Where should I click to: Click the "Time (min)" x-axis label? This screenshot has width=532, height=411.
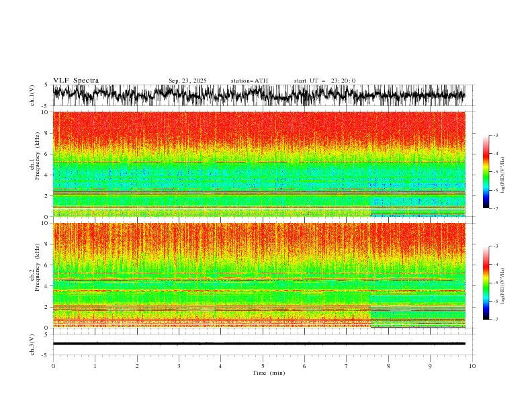[269, 373]
